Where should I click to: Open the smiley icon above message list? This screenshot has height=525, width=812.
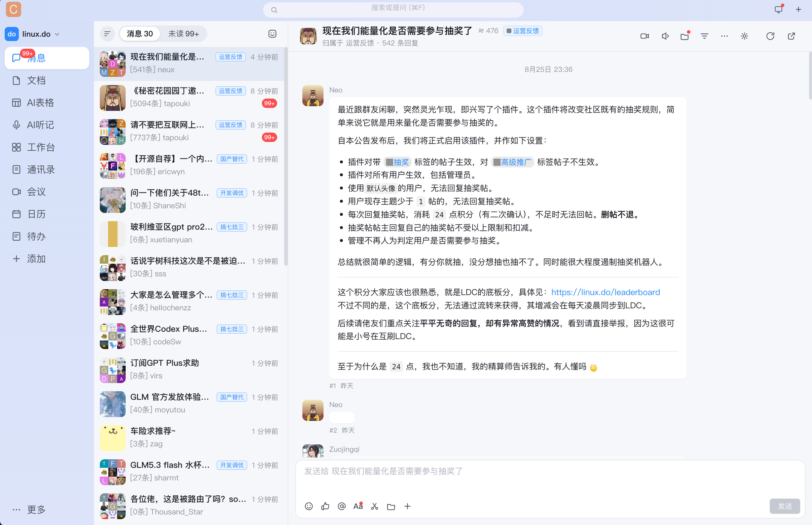(x=272, y=34)
